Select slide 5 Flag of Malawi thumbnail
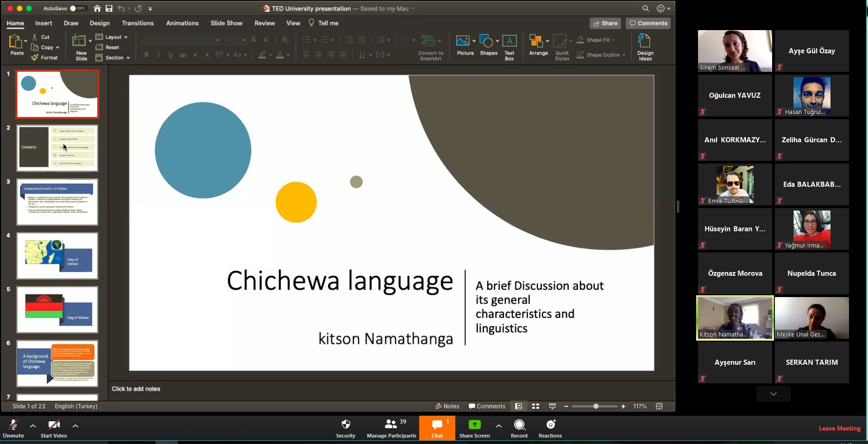This screenshot has height=444, width=868. 57,310
